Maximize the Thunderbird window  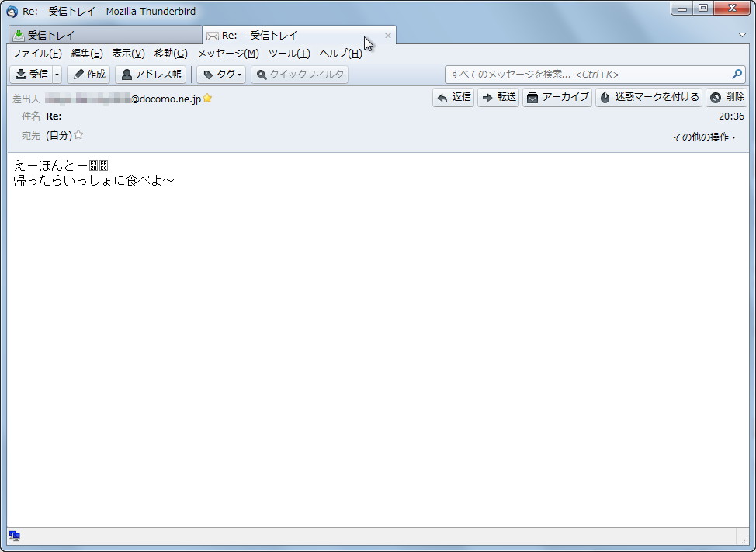tap(703, 9)
